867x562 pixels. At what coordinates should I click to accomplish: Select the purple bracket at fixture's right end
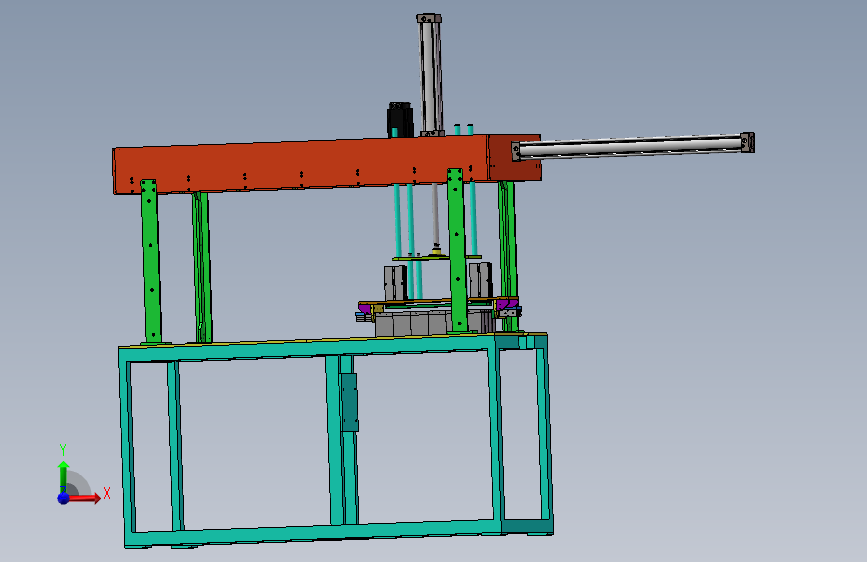[x=507, y=303]
